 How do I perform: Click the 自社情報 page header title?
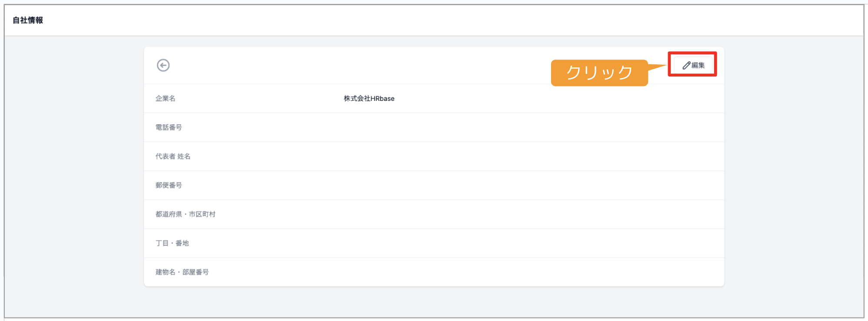pos(28,20)
